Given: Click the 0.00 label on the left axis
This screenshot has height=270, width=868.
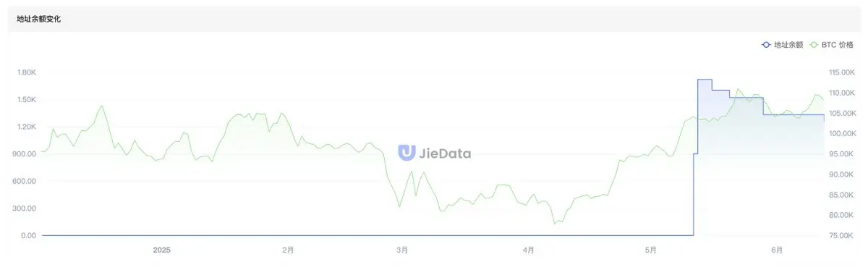Looking at the screenshot, I should tap(29, 236).
